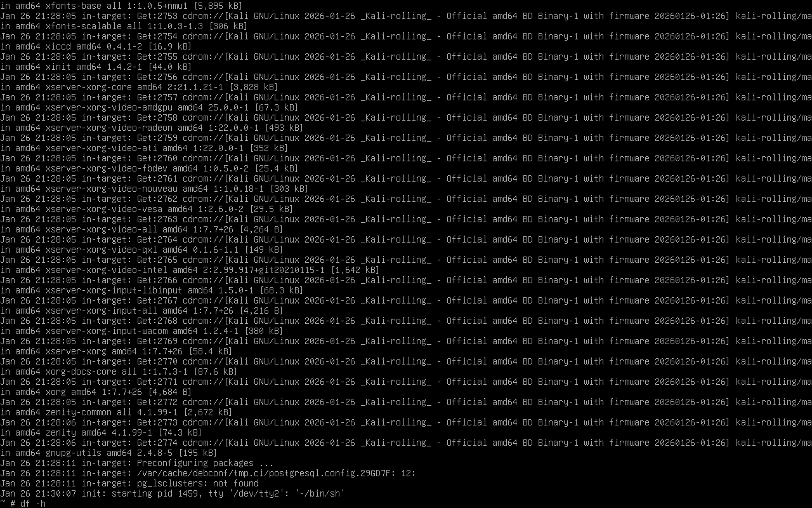812x508 pixels.
Task: Click the 'gnupg-utils amd64 2.4.8-5' entry
Action: click(x=108, y=453)
